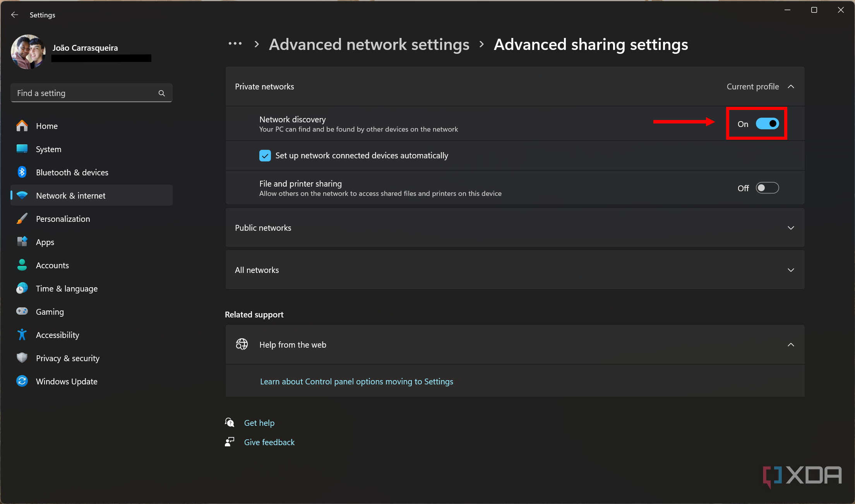This screenshot has height=504, width=855.
Task: Click the Gaming controller icon
Action: tap(22, 311)
